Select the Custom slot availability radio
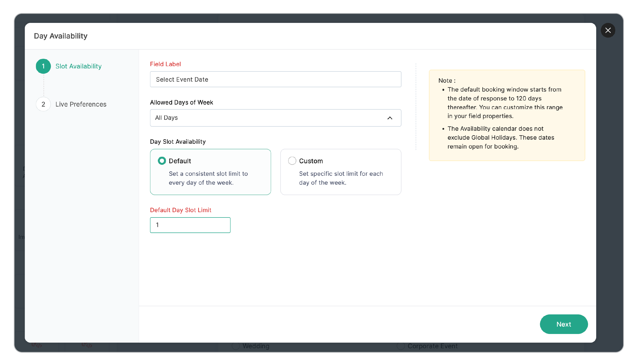 tap(292, 161)
